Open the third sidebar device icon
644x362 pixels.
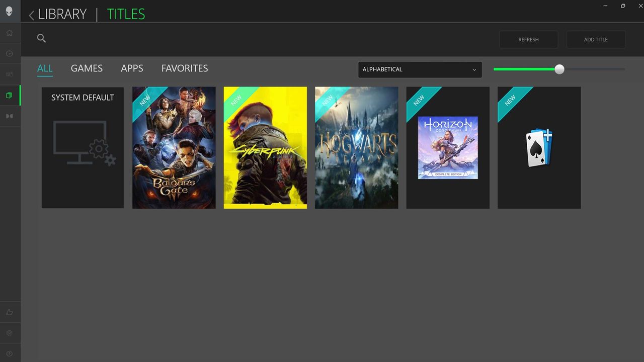coord(10,74)
